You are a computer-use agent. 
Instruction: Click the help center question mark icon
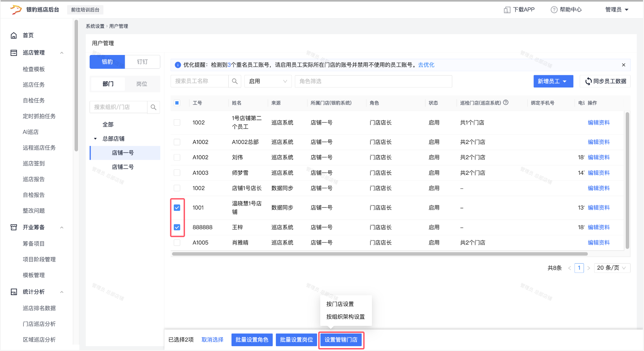point(554,10)
